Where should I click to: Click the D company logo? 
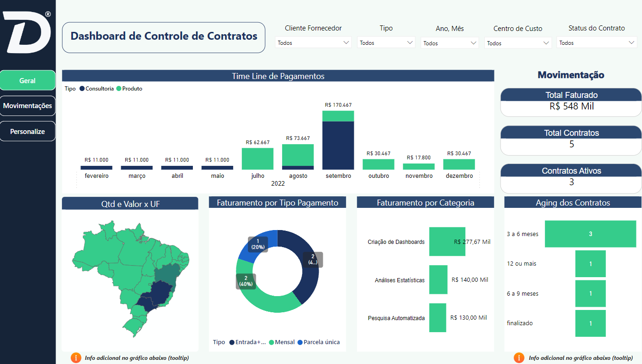(27, 32)
